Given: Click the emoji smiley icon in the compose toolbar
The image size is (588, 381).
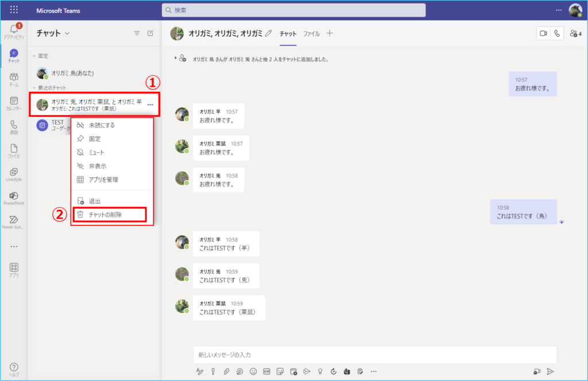Looking at the screenshot, I should 253,371.
